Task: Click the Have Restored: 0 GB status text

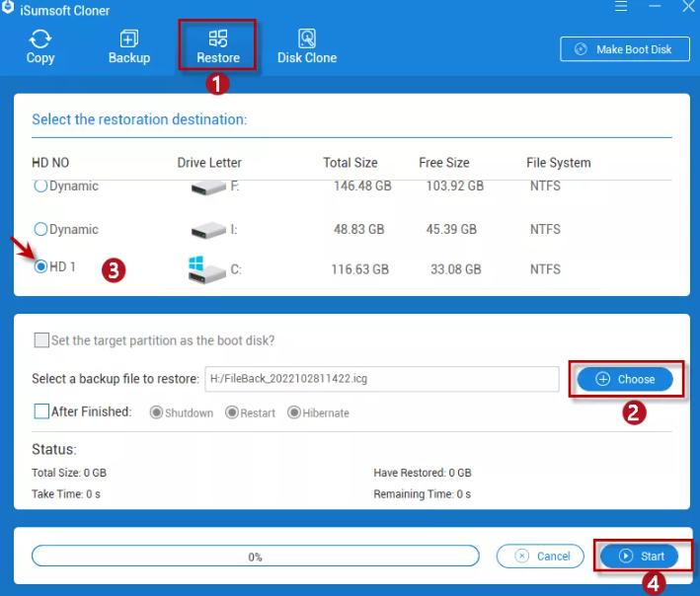Action: (x=423, y=473)
